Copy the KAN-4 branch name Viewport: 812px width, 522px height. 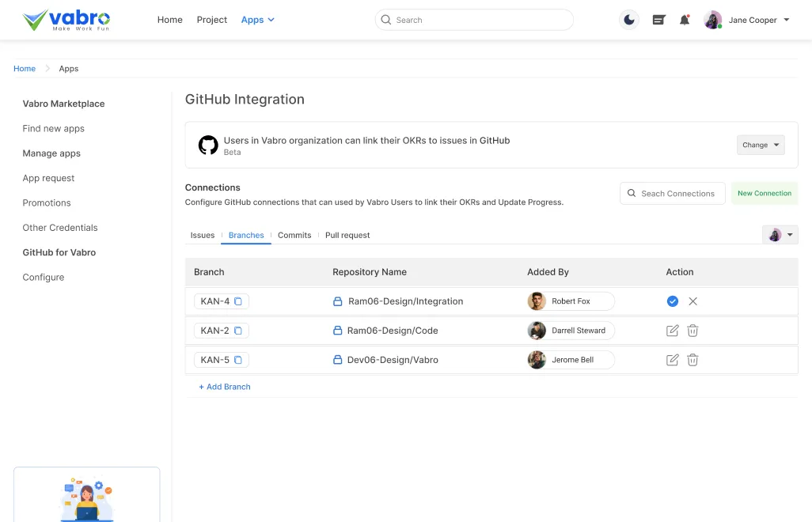(x=240, y=301)
